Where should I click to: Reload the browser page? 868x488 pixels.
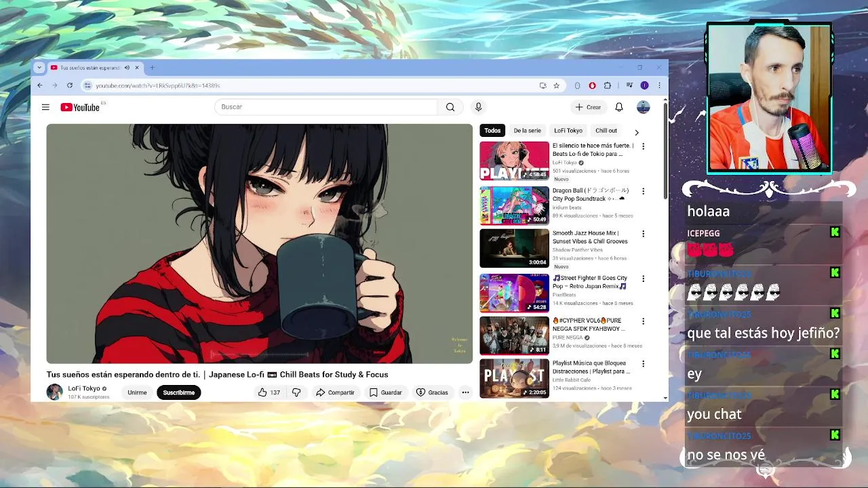click(x=70, y=85)
